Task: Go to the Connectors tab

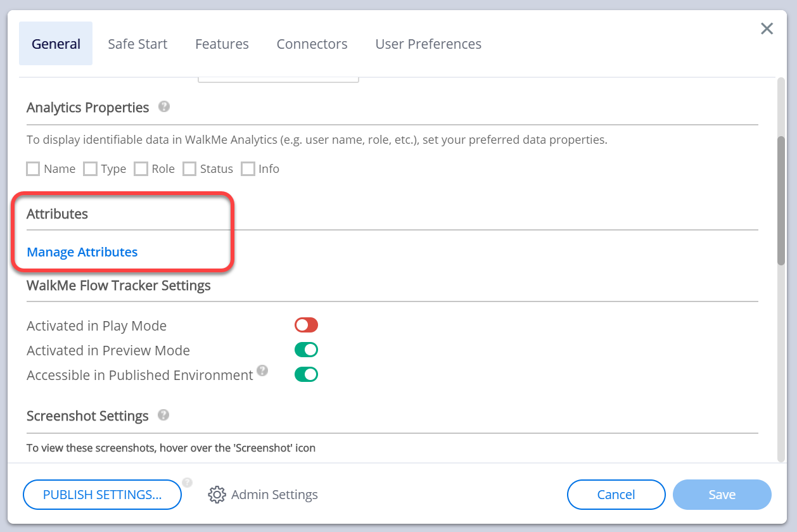Action: click(312, 44)
